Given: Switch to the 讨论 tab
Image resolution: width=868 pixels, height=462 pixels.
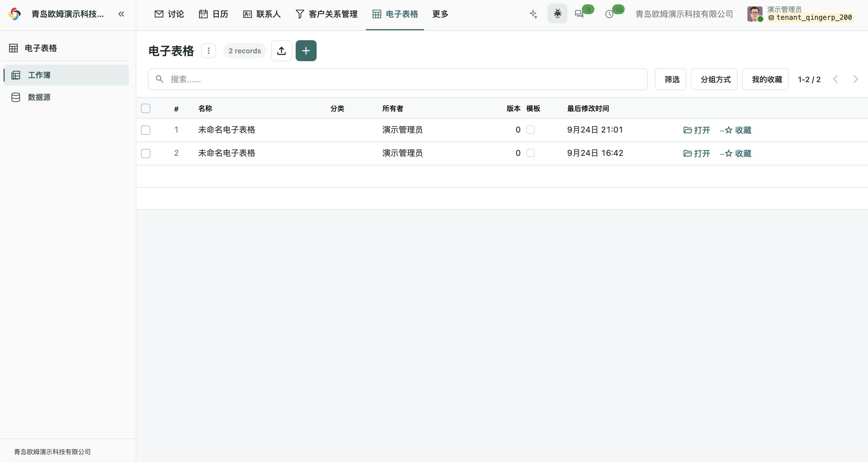Looking at the screenshot, I should coord(169,14).
